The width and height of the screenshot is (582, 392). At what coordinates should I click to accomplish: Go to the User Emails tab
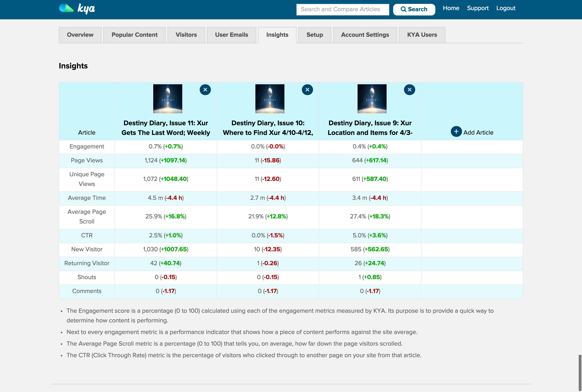pos(231,35)
